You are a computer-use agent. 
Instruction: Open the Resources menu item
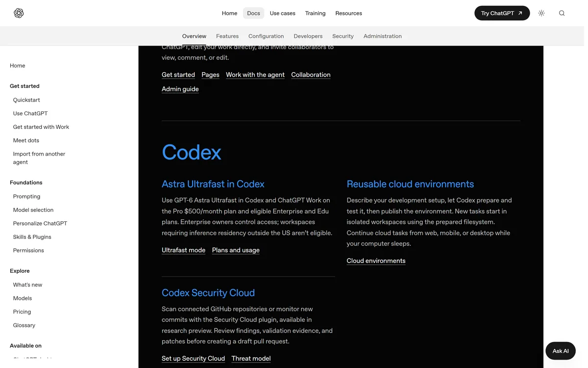(349, 13)
